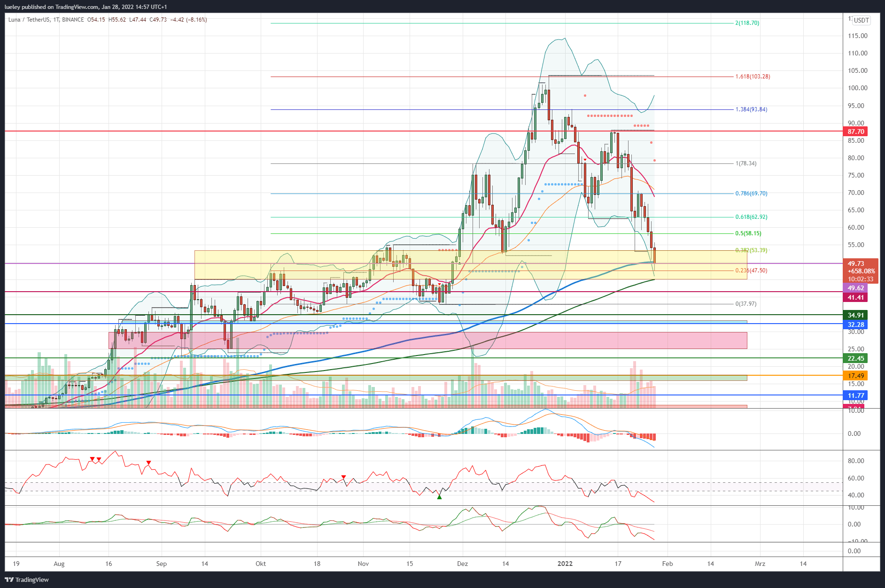The width and height of the screenshot is (885, 588).
Task: Select the Fibonacci label 0.618(62.92)
Action: pos(751,217)
